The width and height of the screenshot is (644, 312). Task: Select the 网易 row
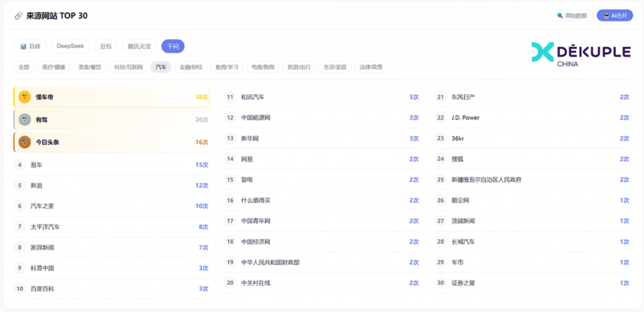321,159
